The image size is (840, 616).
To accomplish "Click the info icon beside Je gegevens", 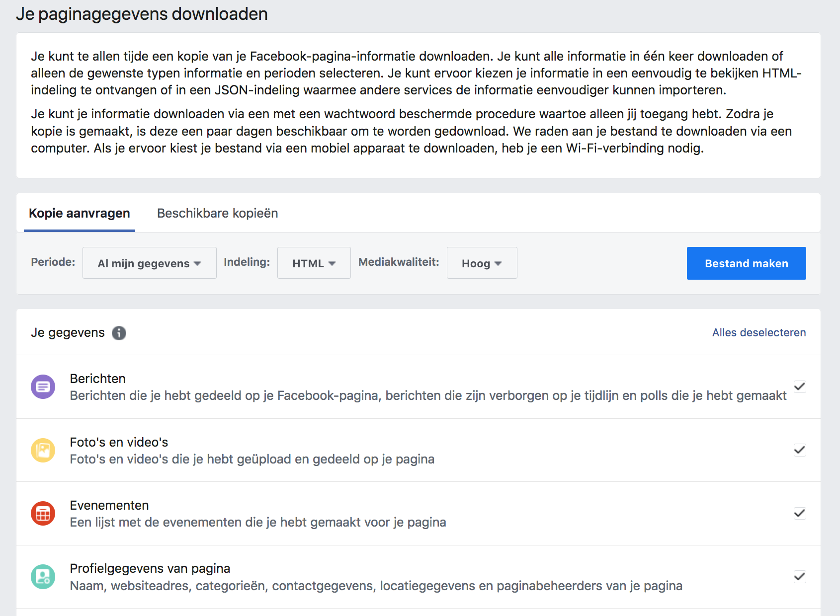I will click(119, 333).
